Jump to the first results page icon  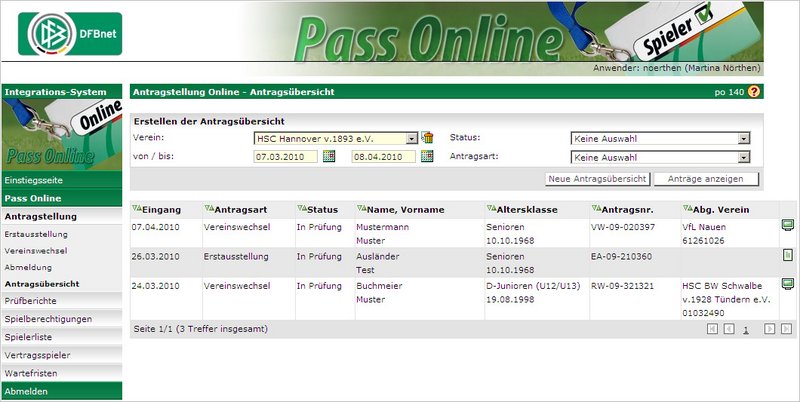pyautogui.click(x=712, y=328)
